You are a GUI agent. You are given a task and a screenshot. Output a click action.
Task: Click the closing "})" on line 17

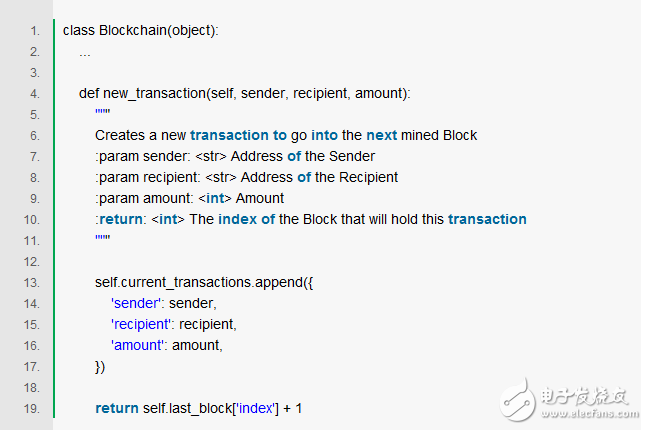click(100, 366)
